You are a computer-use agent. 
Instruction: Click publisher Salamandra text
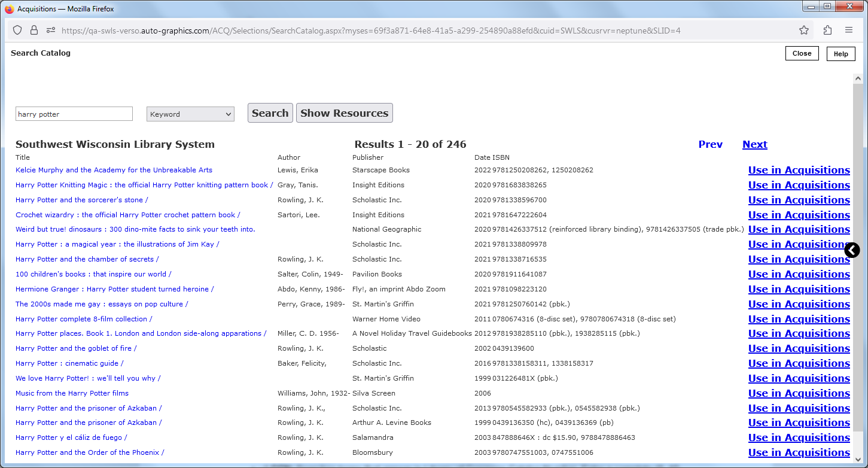373,437
